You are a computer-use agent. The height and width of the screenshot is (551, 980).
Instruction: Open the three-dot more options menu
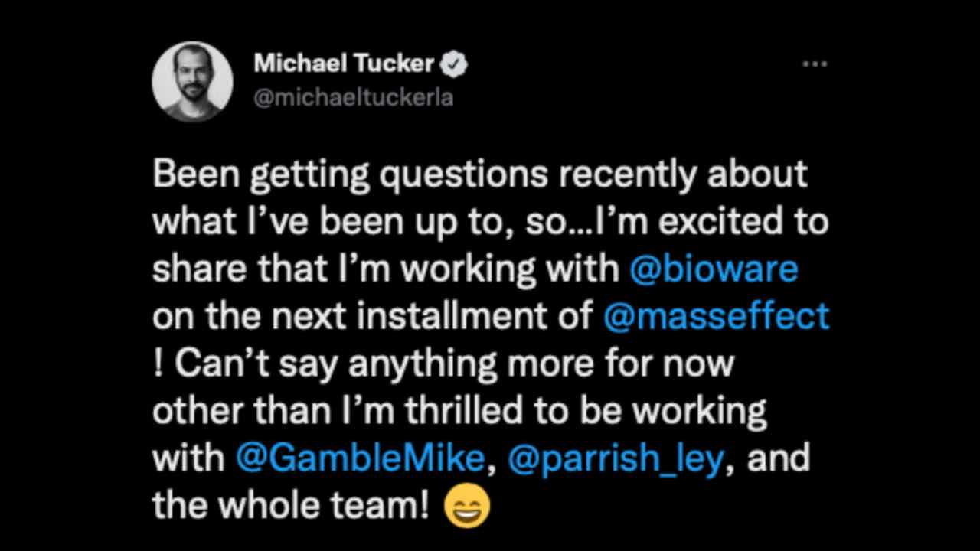click(815, 65)
